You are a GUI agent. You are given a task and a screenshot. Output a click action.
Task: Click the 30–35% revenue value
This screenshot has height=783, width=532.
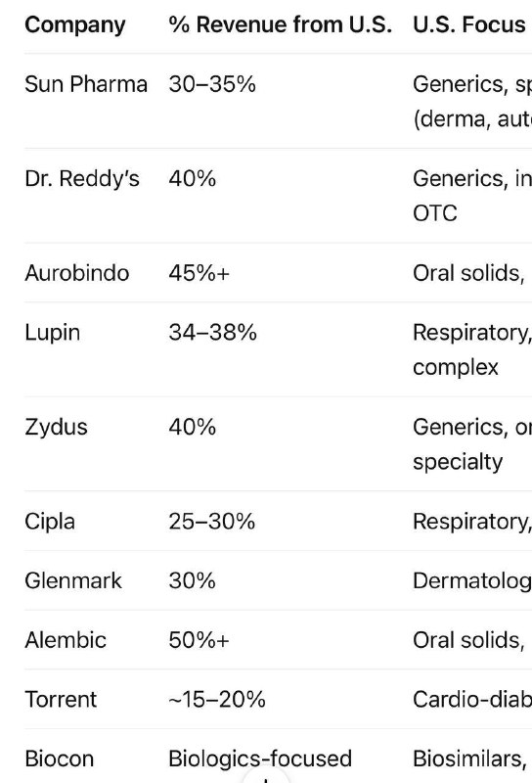pos(212,84)
